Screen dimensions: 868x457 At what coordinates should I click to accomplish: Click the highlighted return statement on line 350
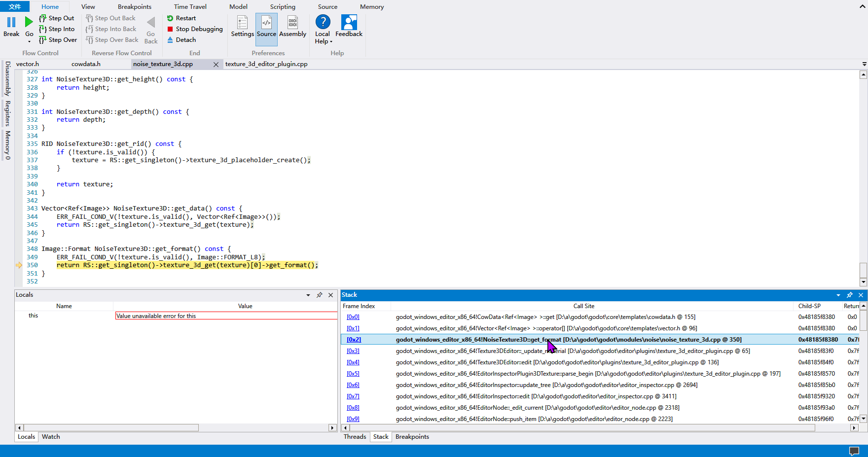click(187, 265)
